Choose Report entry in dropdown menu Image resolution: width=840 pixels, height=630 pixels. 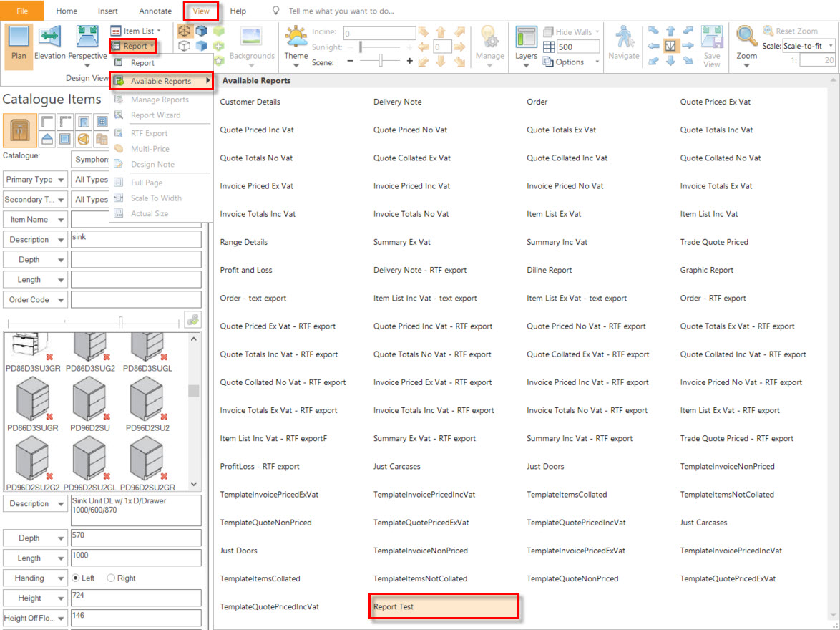point(142,63)
